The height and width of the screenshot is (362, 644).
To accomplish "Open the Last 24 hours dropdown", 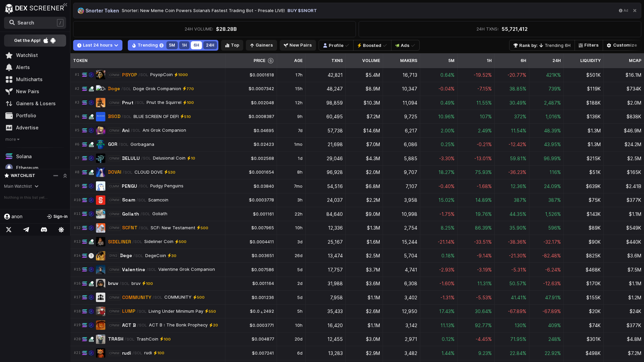I will [x=98, y=45].
